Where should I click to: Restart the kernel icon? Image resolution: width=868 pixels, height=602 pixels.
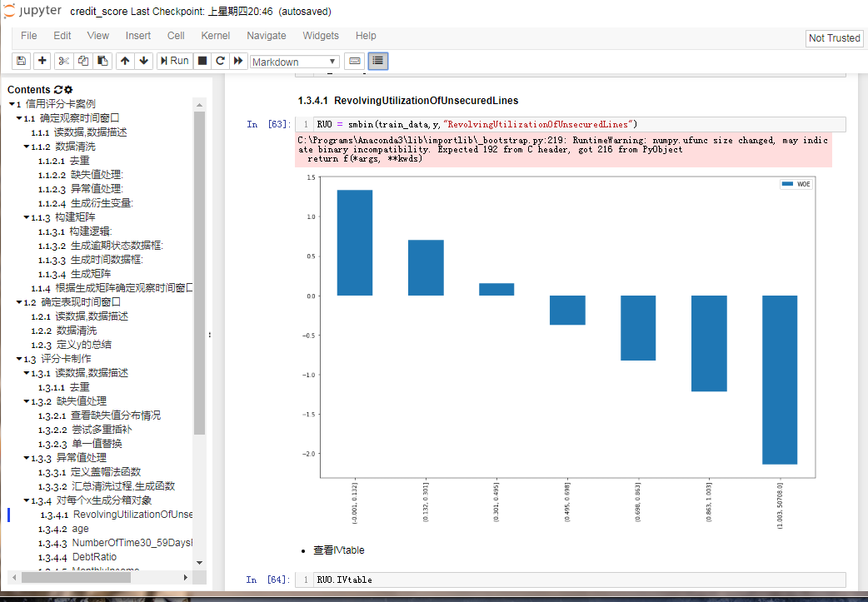220,61
